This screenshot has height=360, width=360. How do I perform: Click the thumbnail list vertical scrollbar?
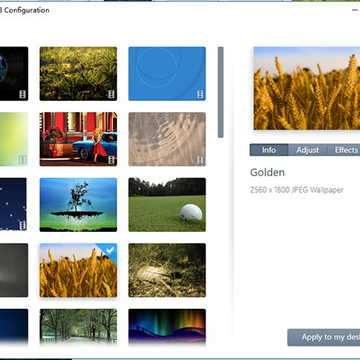click(x=220, y=92)
